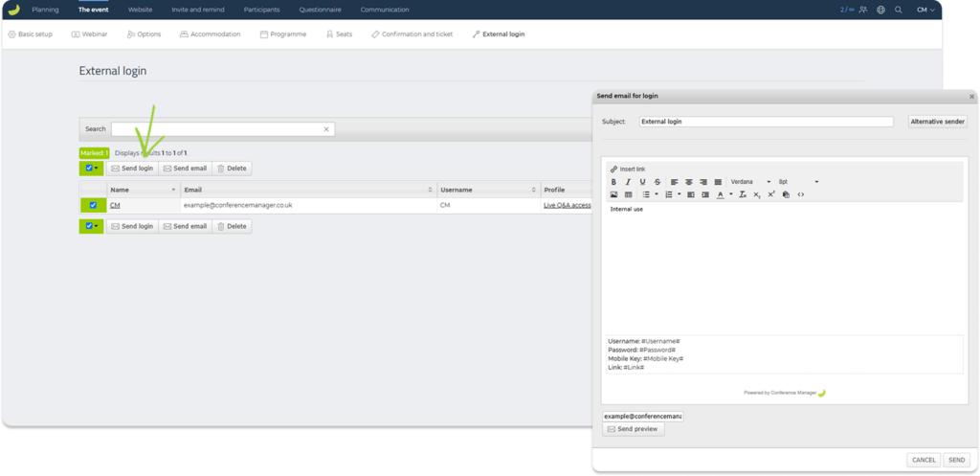The width and height of the screenshot is (980, 476).
Task: Click the preview recipient email field
Action: pyautogui.click(x=643, y=416)
